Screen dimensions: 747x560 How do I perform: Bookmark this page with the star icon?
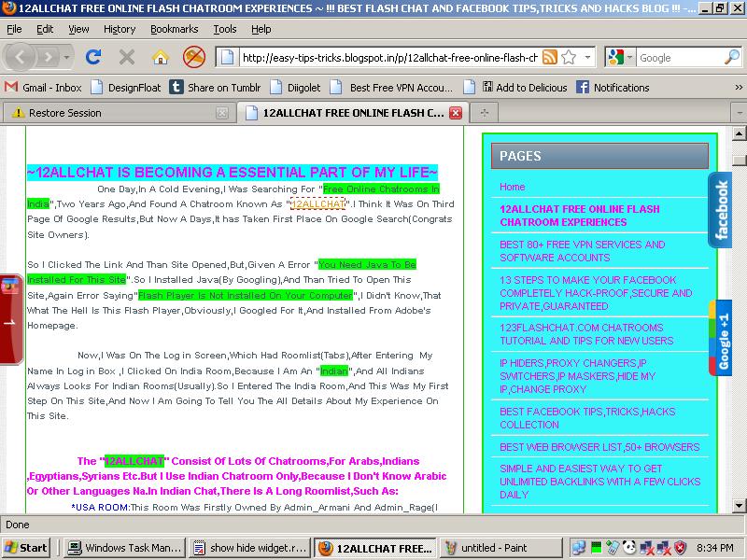569,58
